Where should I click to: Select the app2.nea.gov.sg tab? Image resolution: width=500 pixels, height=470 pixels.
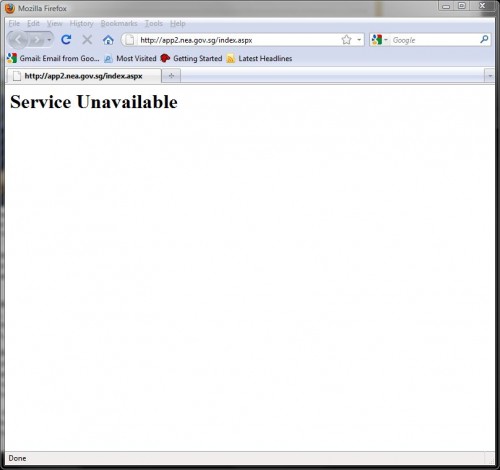[x=84, y=76]
